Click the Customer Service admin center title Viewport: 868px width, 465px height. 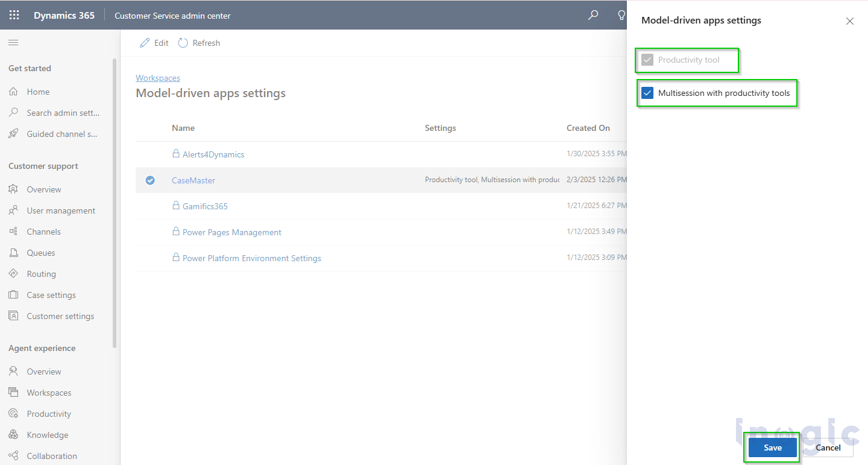click(172, 16)
